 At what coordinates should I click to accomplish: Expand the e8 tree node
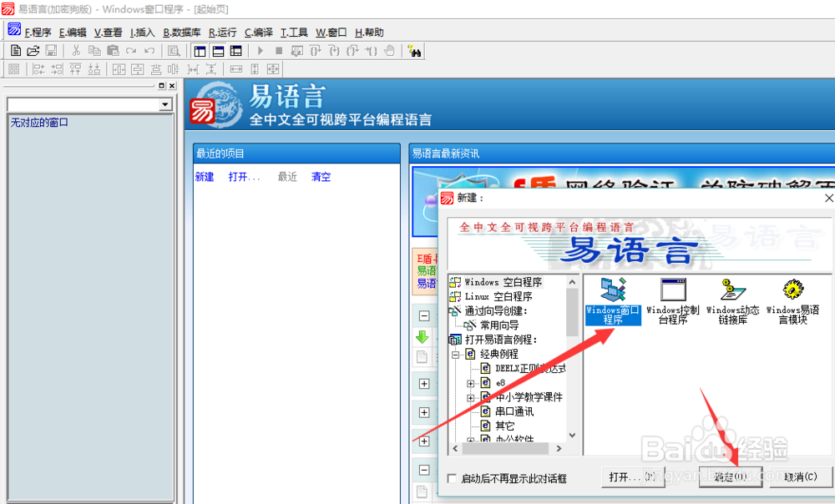[470, 383]
